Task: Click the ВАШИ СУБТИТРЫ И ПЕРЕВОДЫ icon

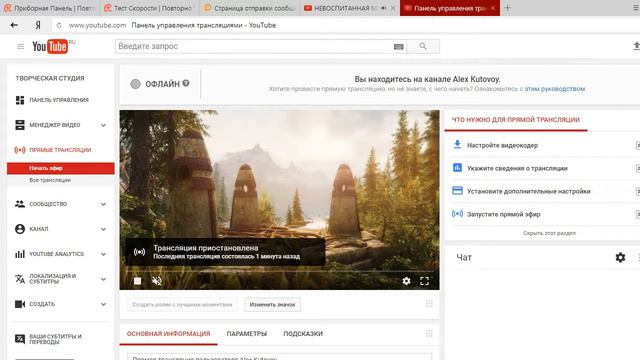Action: (20, 339)
